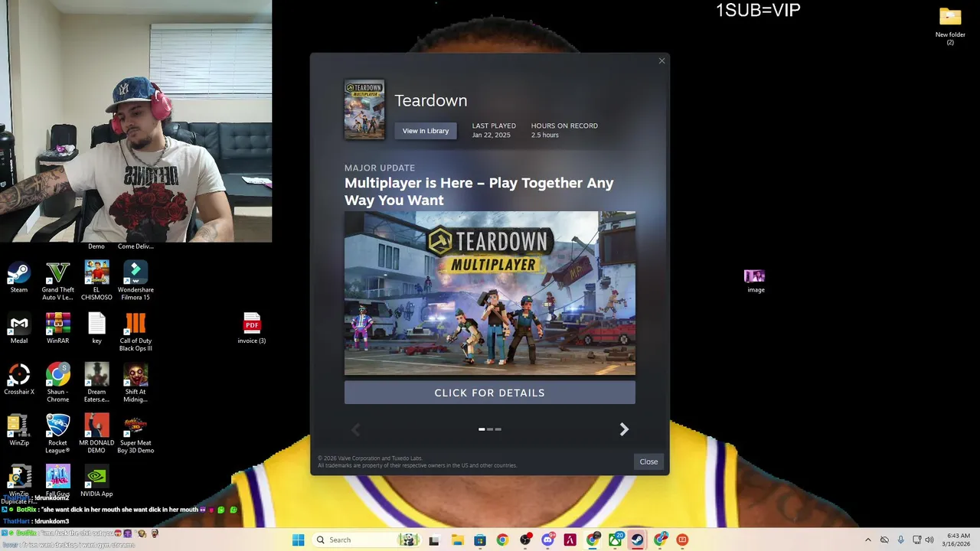Image resolution: width=980 pixels, height=551 pixels.
Task: Open File Explorer from taskbar
Action: [457, 540]
